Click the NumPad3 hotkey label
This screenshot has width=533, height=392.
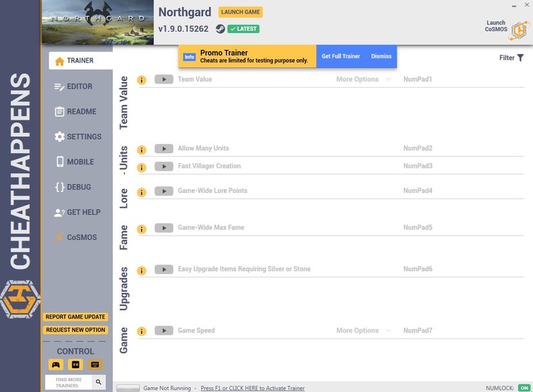418,166
